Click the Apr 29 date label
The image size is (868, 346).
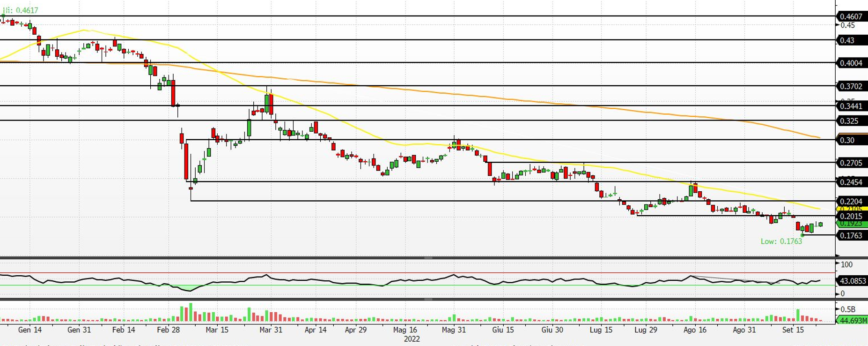tap(356, 330)
